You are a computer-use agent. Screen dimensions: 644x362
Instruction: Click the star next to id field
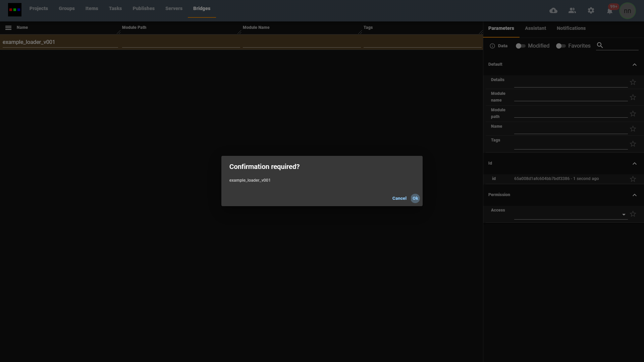click(x=633, y=179)
